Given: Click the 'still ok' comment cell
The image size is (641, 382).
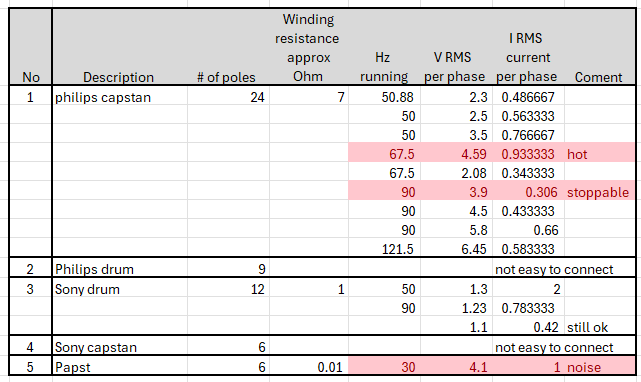Looking at the screenshot, I should click(599, 327).
